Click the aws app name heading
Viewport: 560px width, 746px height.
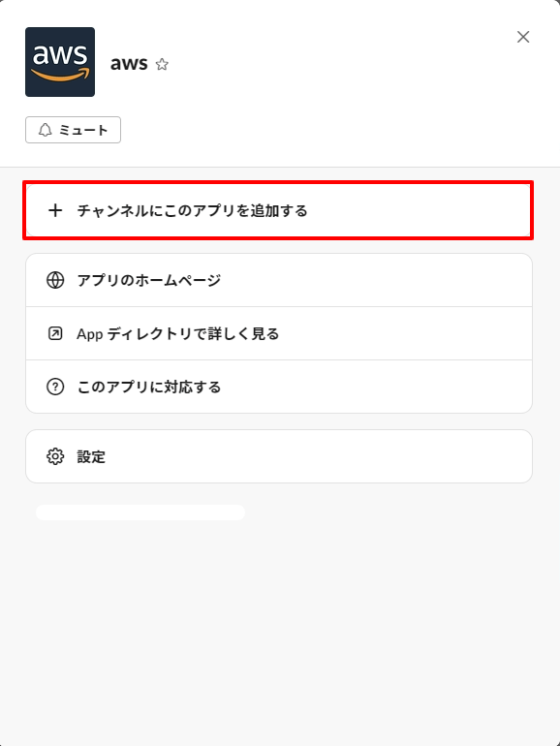[129, 64]
